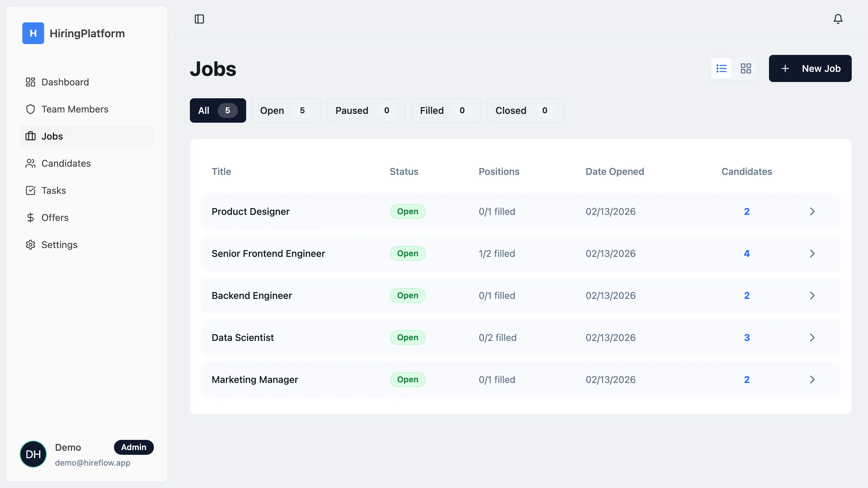Image resolution: width=868 pixels, height=488 pixels.
Task: Create a job with the New Job button
Action: [810, 68]
